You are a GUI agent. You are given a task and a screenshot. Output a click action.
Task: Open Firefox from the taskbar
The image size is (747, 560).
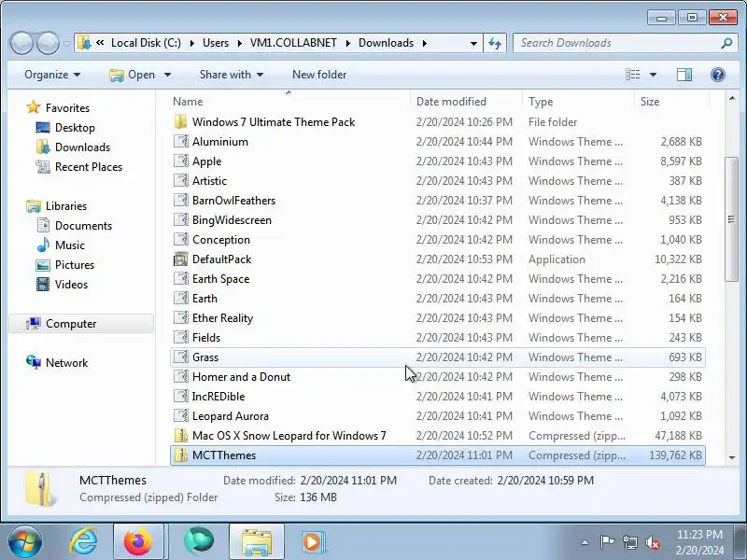point(138,542)
